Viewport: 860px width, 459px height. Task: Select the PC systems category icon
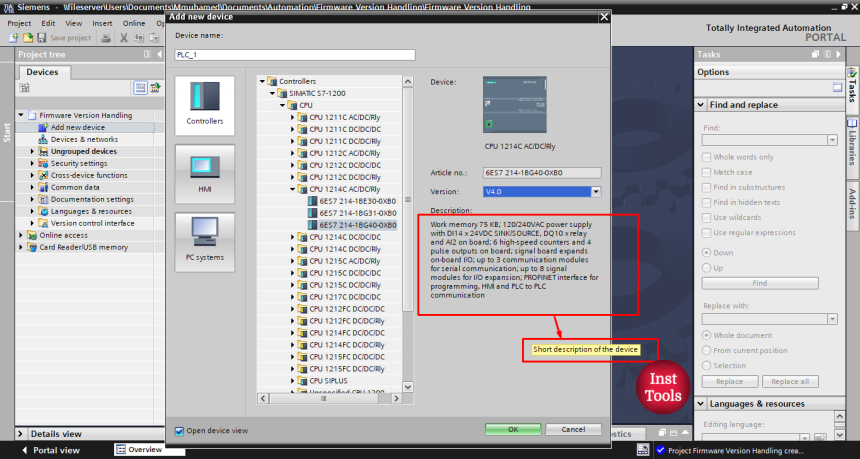point(205,242)
